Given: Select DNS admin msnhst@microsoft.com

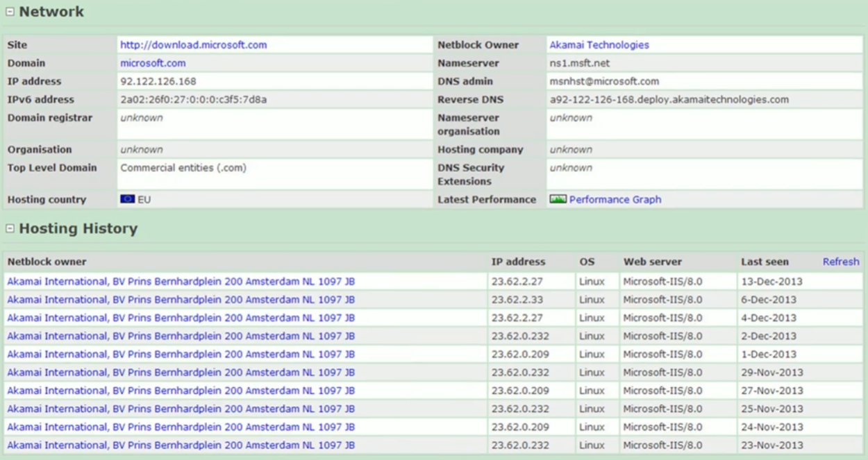Looking at the screenshot, I should click(604, 81).
